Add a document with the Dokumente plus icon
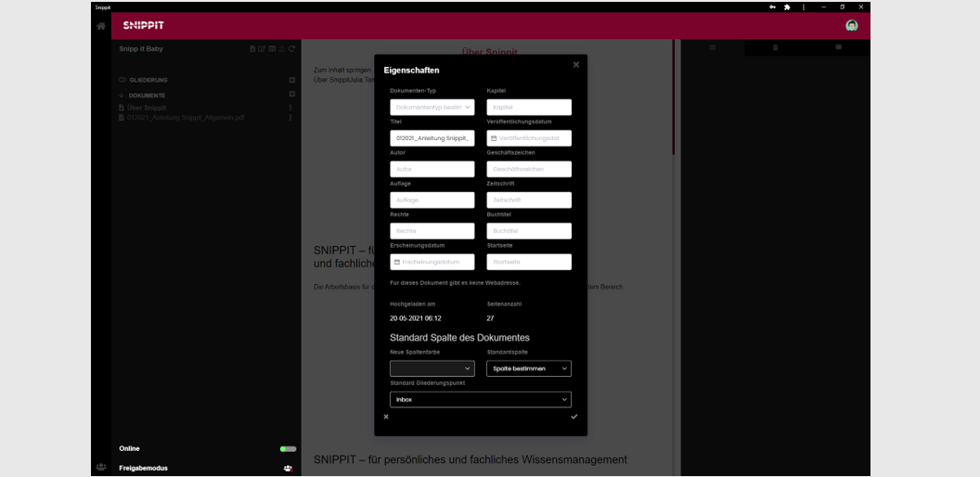Viewport: 980px width, 477px height. tap(292, 94)
